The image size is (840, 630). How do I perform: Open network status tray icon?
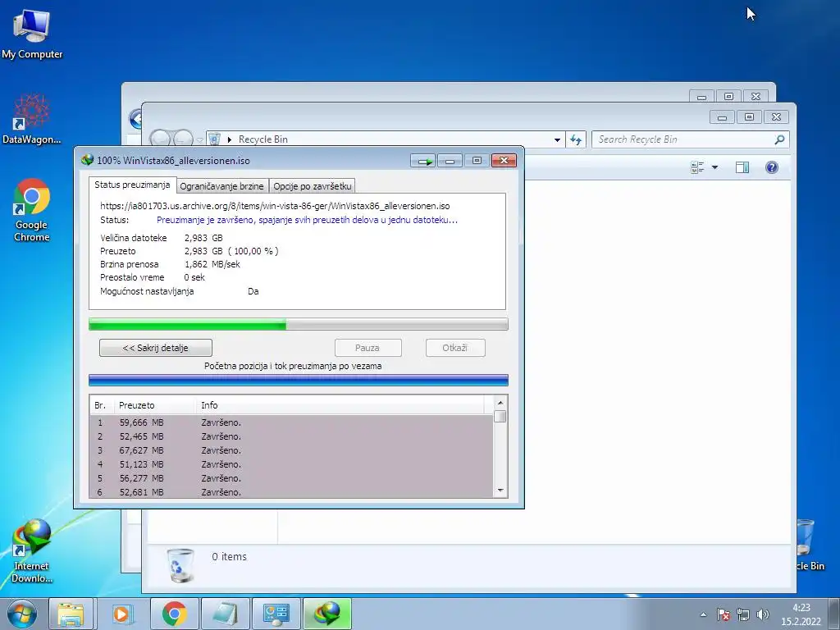[743, 614]
